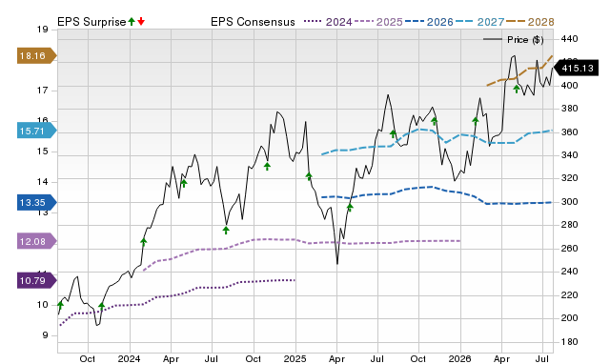This screenshot has height=364, width=610.
Task: Click the 300 label on the price axis
Action: (x=570, y=201)
